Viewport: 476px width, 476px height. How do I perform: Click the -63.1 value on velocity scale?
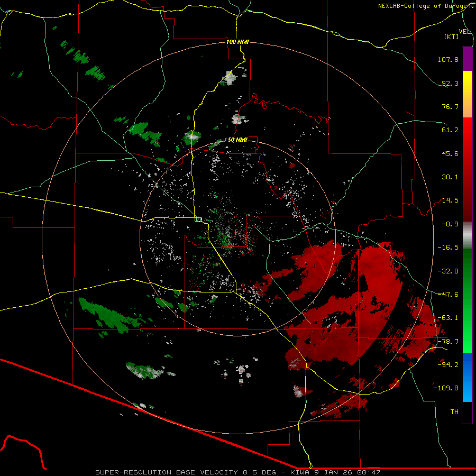tap(448, 318)
